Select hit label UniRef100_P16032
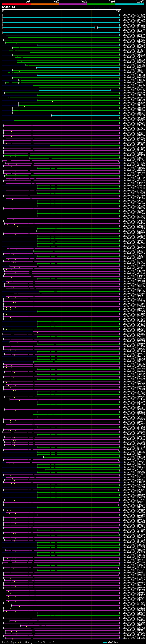The image size is (146, 644). point(133,259)
